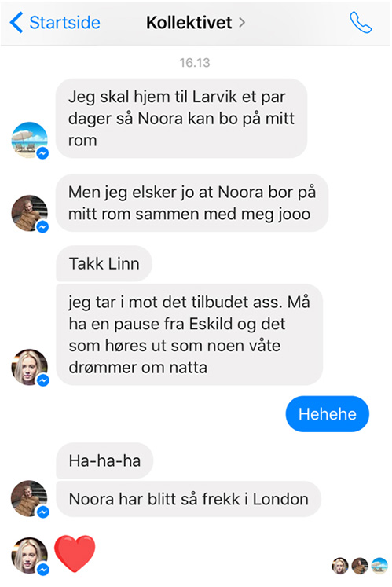The height and width of the screenshot is (587, 392).
Task: Select message about going home to Larvik
Action: pyautogui.click(x=181, y=119)
